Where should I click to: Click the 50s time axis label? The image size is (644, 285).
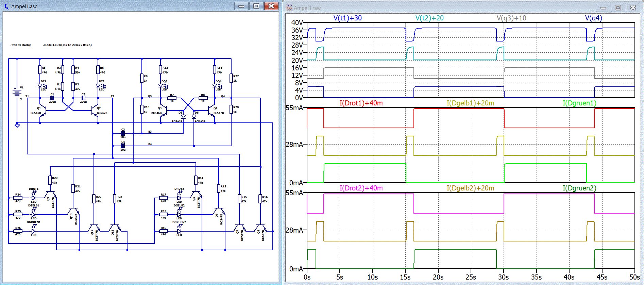tap(634, 277)
